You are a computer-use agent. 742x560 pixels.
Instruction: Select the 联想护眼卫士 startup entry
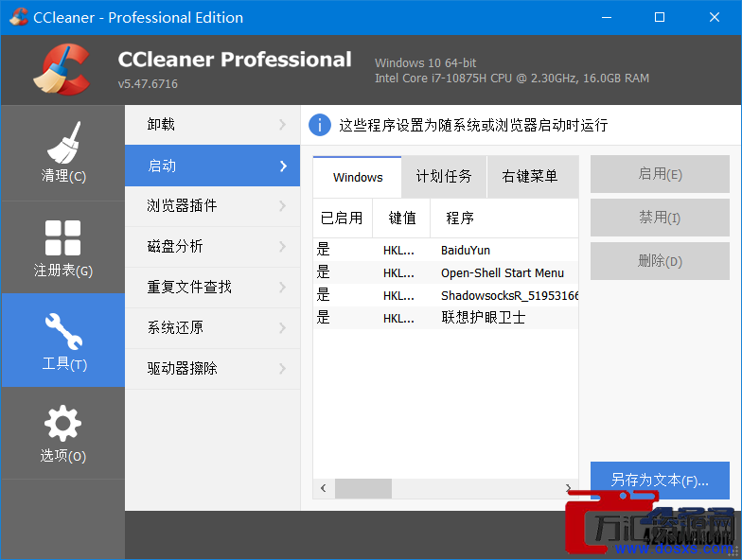pyautogui.click(x=446, y=318)
